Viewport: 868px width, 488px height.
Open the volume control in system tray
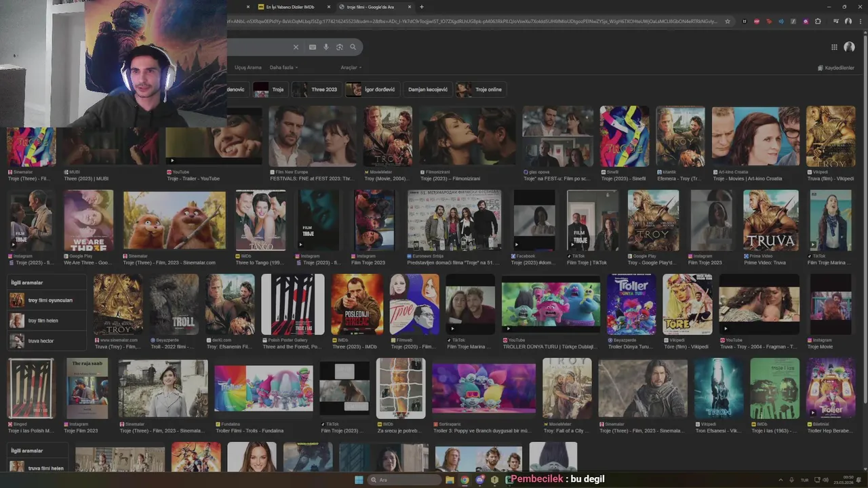pos(825,480)
